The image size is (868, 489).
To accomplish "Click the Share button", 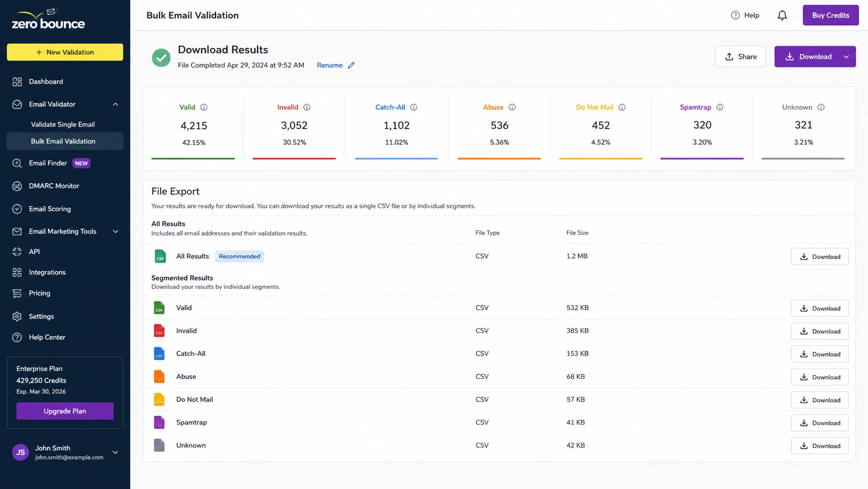I will (x=740, y=57).
